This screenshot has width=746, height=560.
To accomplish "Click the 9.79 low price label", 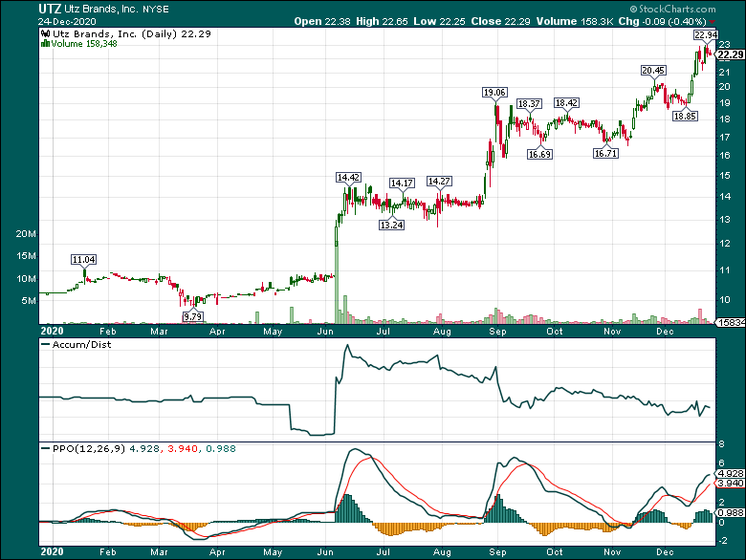I will pos(192,316).
